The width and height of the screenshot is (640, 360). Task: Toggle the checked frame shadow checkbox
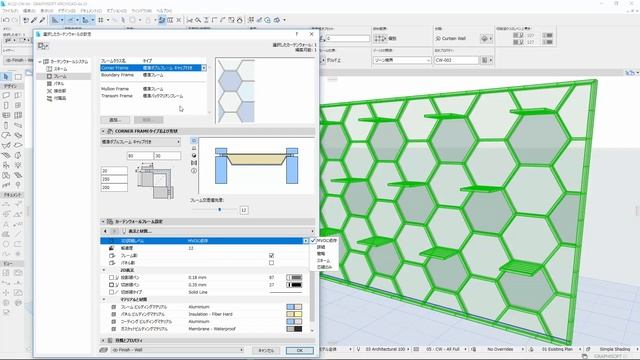click(x=271, y=256)
